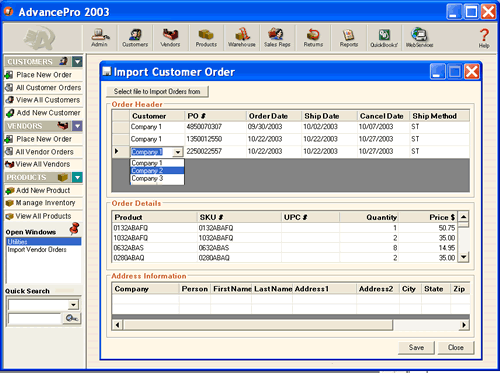Open the Manage Inventory link
Image resolution: width=500 pixels, height=373 pixels.
(x=46, y=203)
